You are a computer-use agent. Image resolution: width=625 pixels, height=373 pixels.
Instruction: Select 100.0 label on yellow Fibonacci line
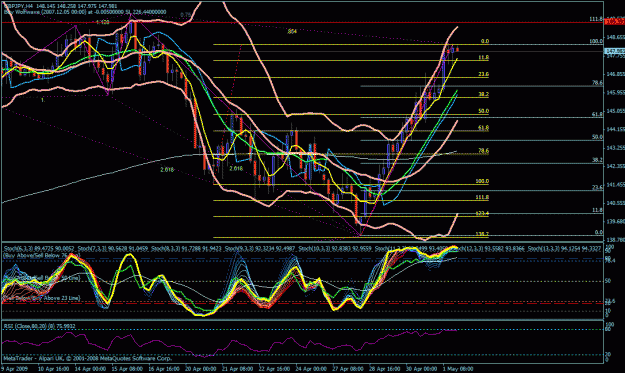[482, 181]
